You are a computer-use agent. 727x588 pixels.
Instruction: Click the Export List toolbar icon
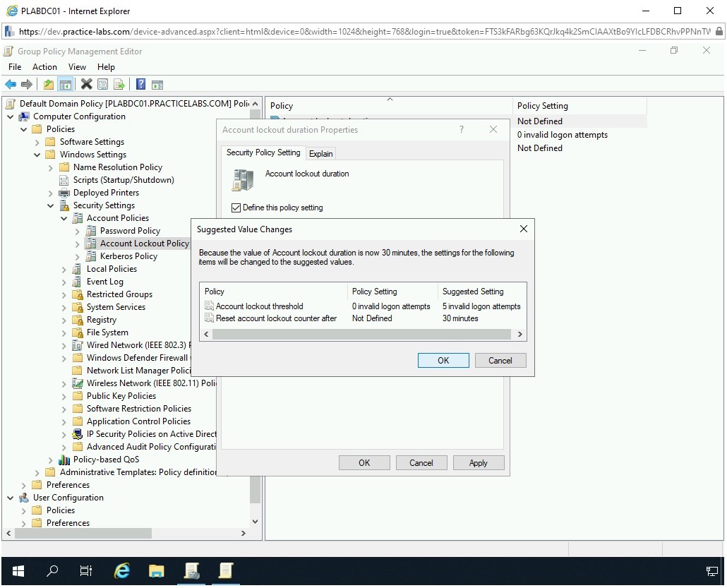[x=119, y=85]
